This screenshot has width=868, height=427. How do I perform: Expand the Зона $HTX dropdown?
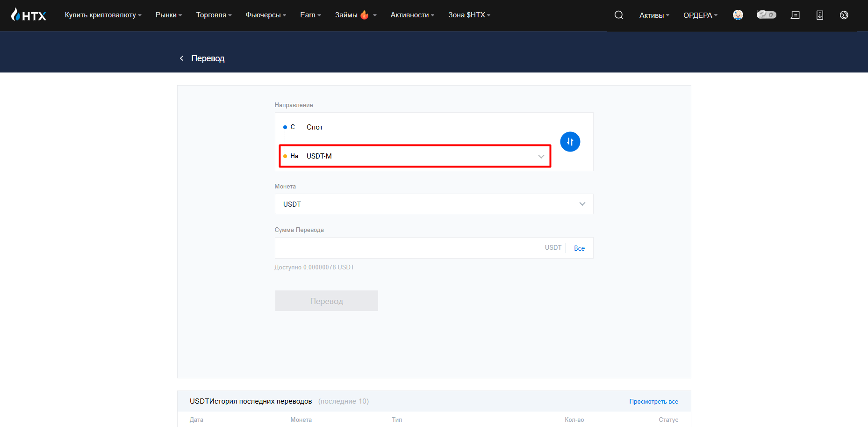tap(469, 15)
